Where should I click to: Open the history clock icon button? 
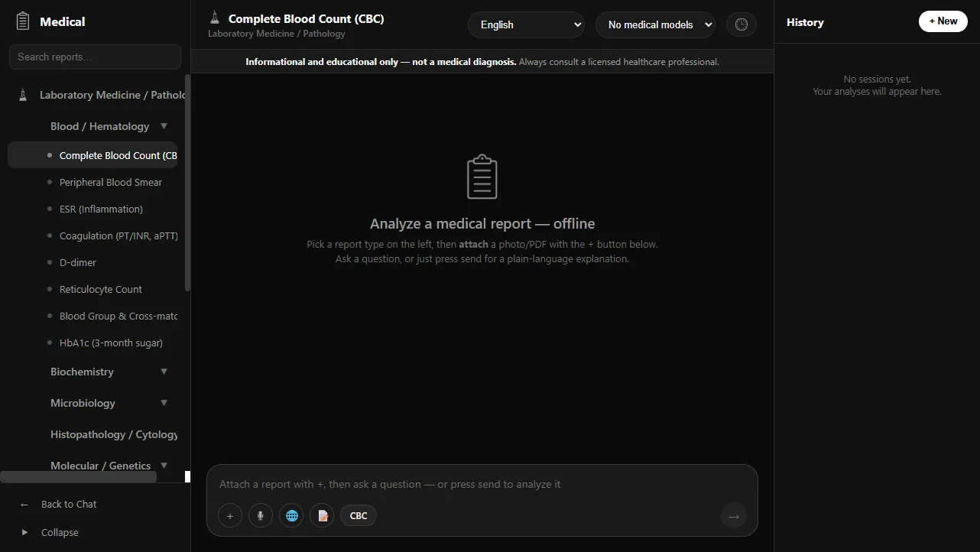(741, 24)
